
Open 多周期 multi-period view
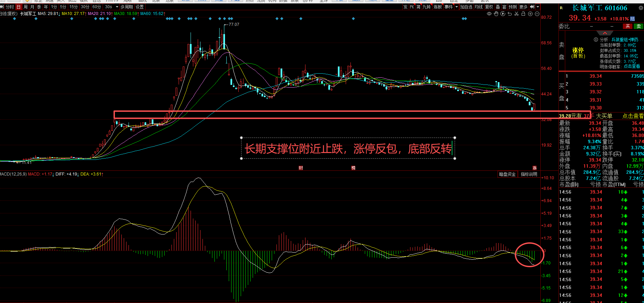coord(127,7)
